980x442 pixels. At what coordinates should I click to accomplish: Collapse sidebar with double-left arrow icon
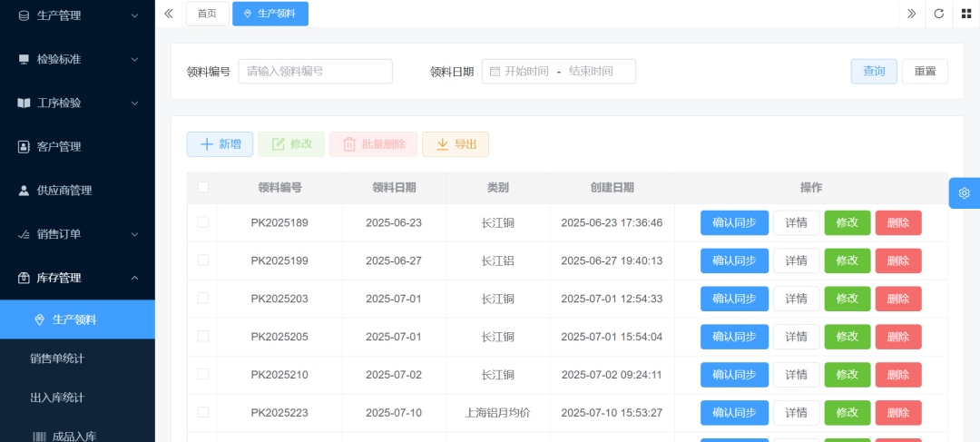click(169, 14)
